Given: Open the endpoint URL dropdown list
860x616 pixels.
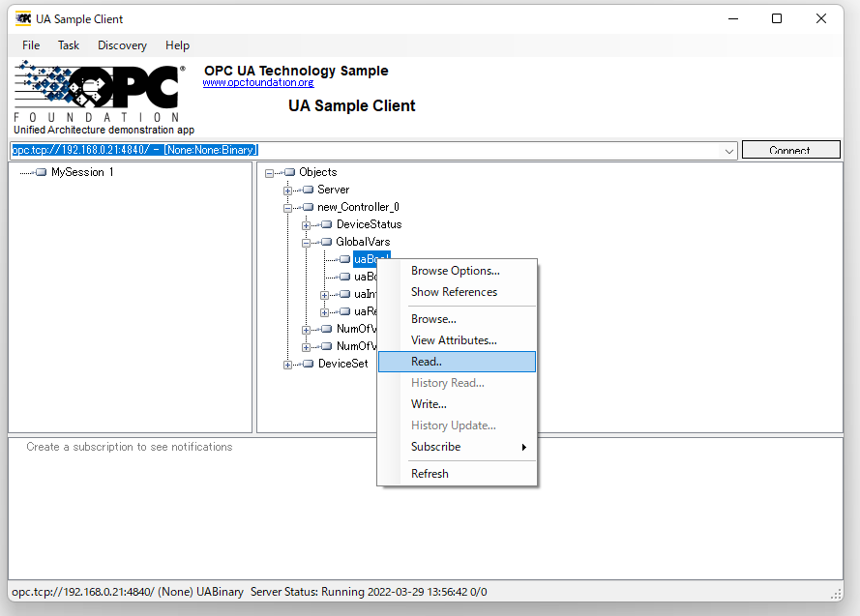Looking at the screenshot, I should pos(729,151).
